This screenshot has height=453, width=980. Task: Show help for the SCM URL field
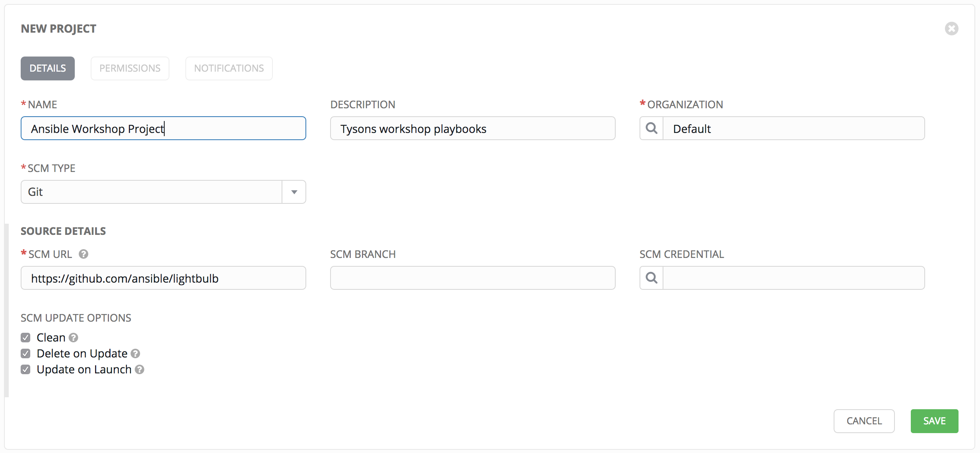[83, 254]
